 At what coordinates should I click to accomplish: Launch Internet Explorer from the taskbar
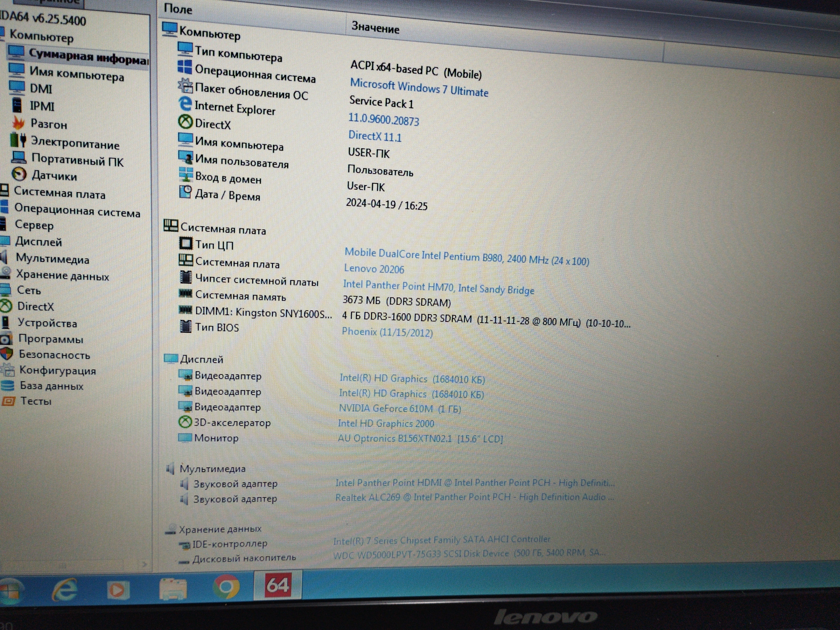[65, 591]
